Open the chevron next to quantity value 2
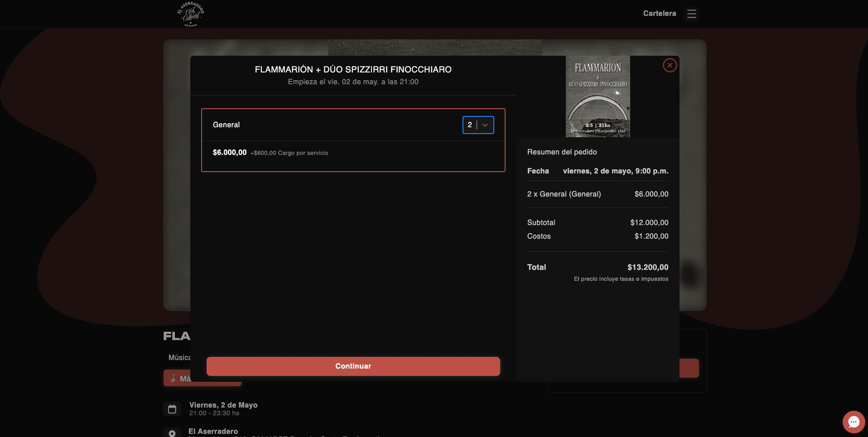 [x=485, y=125]
